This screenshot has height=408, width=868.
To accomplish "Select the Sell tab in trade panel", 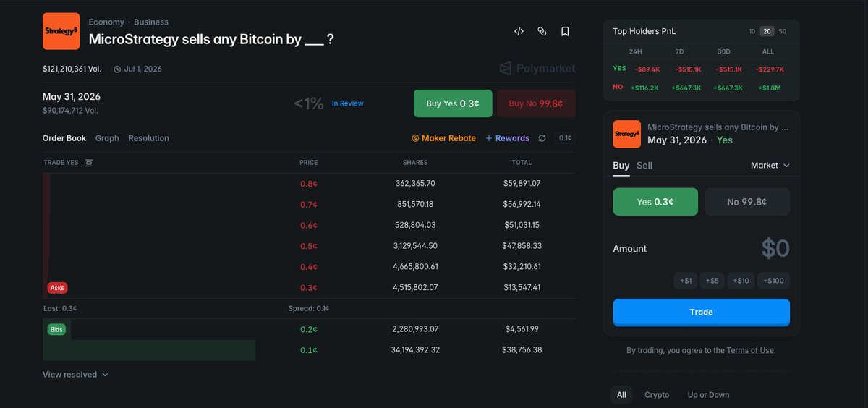I will pyautogui.click(x=644, y=166).
